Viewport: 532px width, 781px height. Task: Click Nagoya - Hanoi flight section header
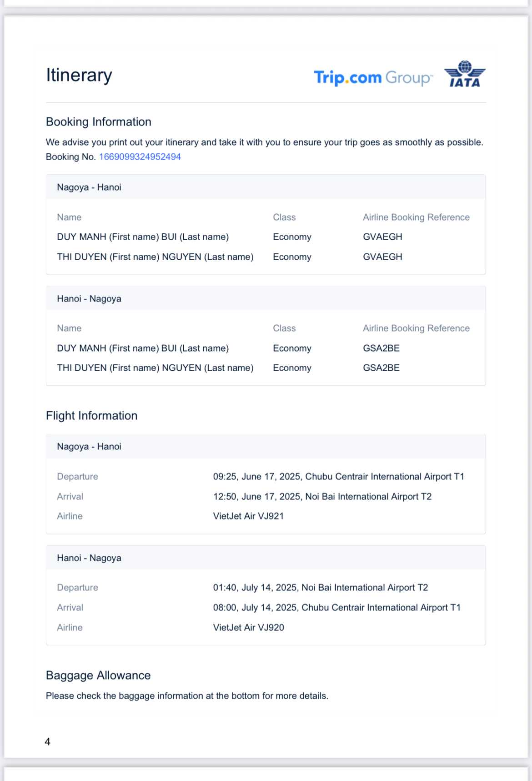coord(89,447)
